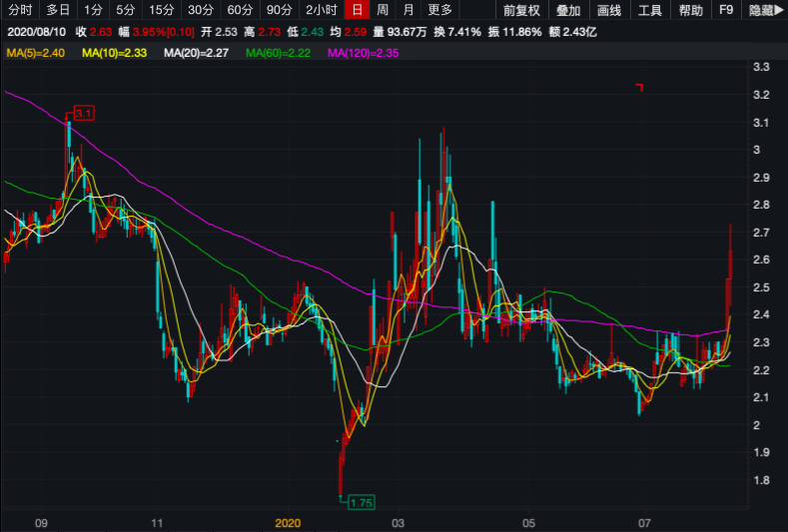This screenshot has width=788, height=532.
Task: Select the 多日 multi-day view
Action: (58, 10)
